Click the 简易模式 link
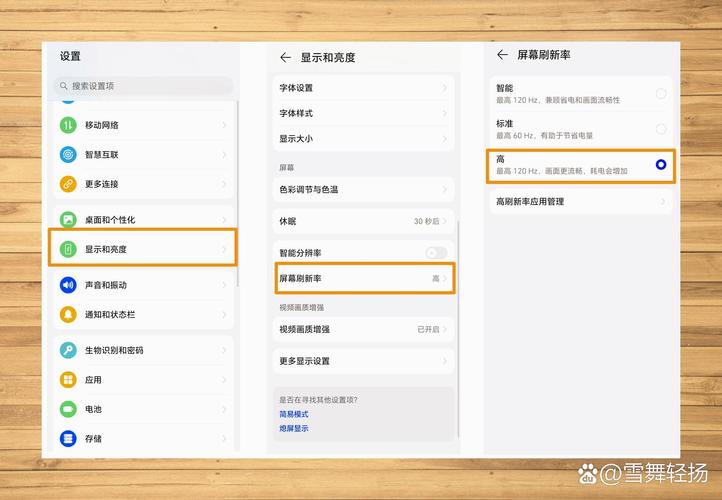 coord(294,414)
